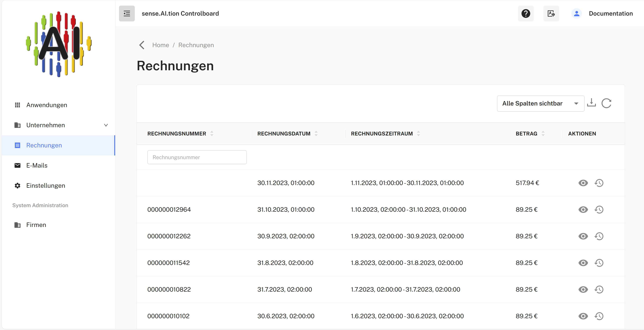View the invoice with amount 517.94 €
The image size is (644, 330).
point(583,183)
